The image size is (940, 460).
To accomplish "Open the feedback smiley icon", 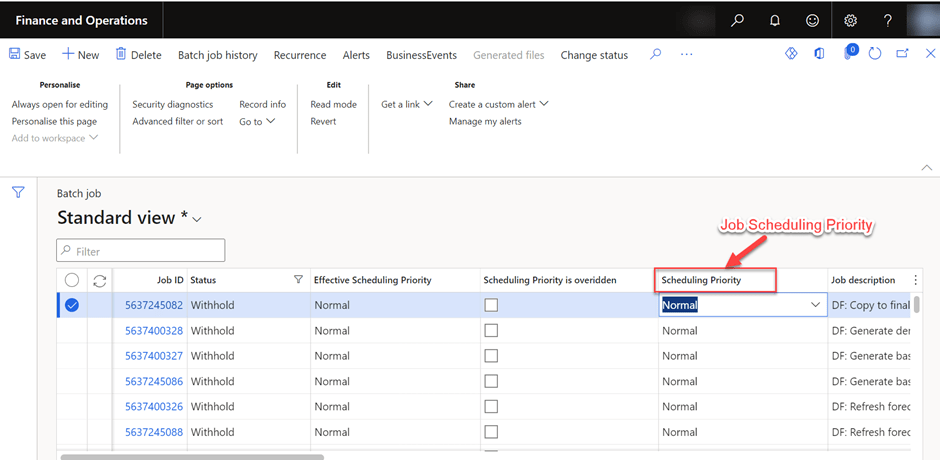I will (x=813, y=20).
